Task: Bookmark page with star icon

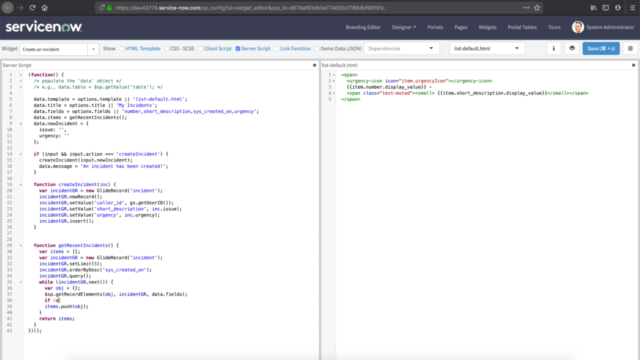Action: [537, 8]
